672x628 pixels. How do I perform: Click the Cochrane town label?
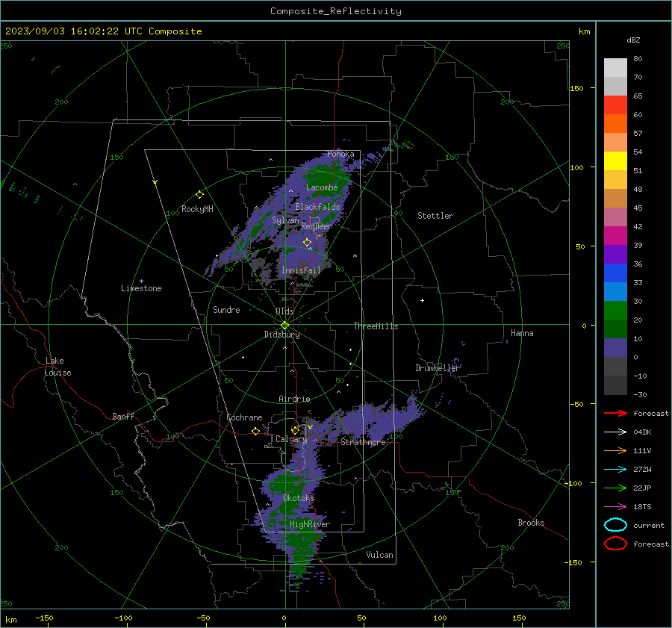(x=244, y=417)
